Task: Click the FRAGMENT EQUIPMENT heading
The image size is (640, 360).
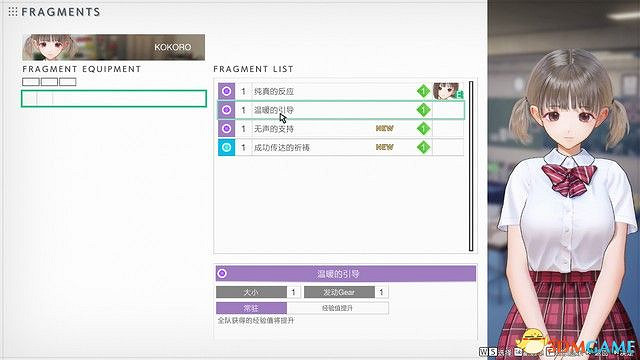Action: click(82, 69)
